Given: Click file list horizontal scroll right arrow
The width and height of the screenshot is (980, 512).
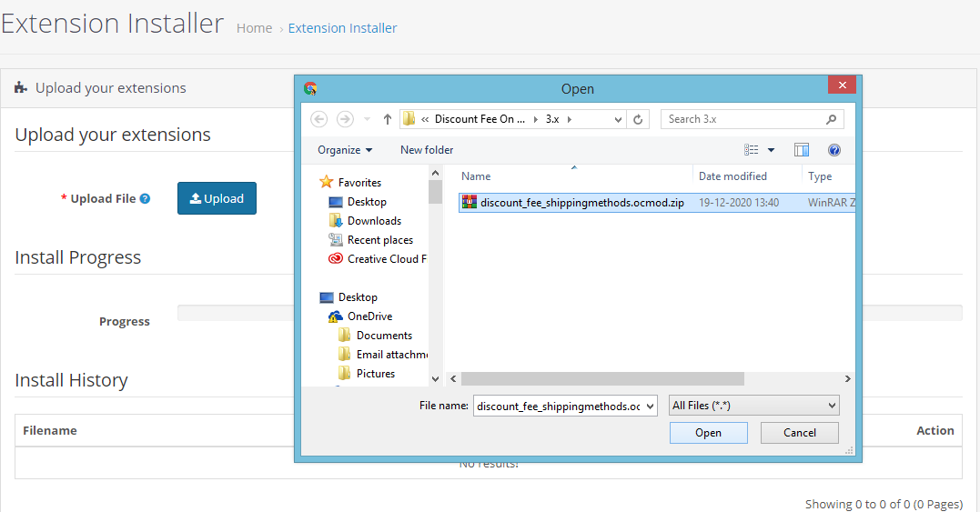Looking at the screenshot, I should coord(847,379).
